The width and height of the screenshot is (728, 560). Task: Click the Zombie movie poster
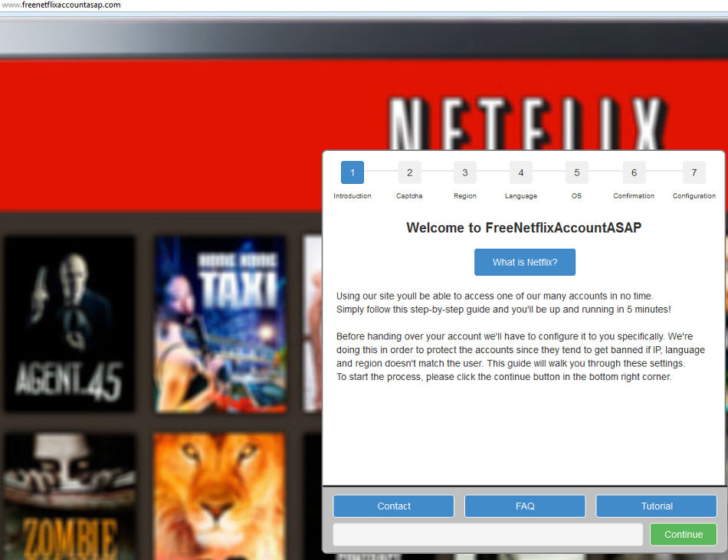click(70, 496)
